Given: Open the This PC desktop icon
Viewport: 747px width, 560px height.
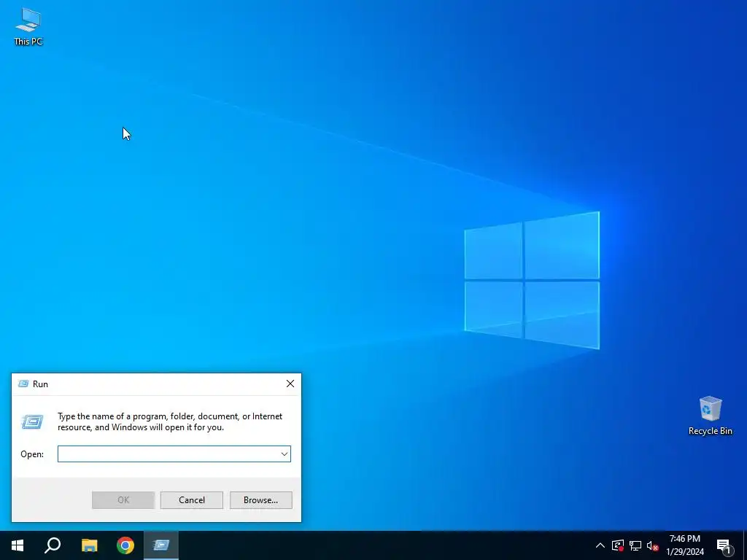Looking at the screenshot, I should (28, 27).
